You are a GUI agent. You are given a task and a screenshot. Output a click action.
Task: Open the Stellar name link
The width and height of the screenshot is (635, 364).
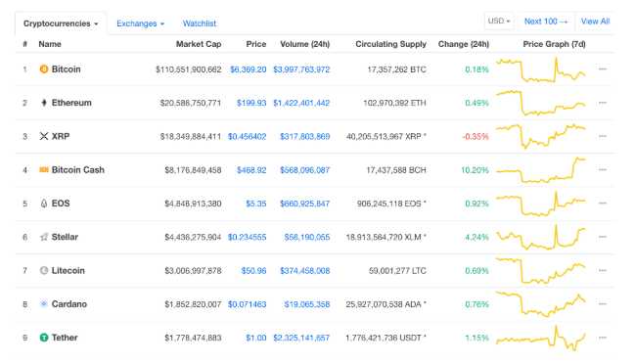(65, 237)
